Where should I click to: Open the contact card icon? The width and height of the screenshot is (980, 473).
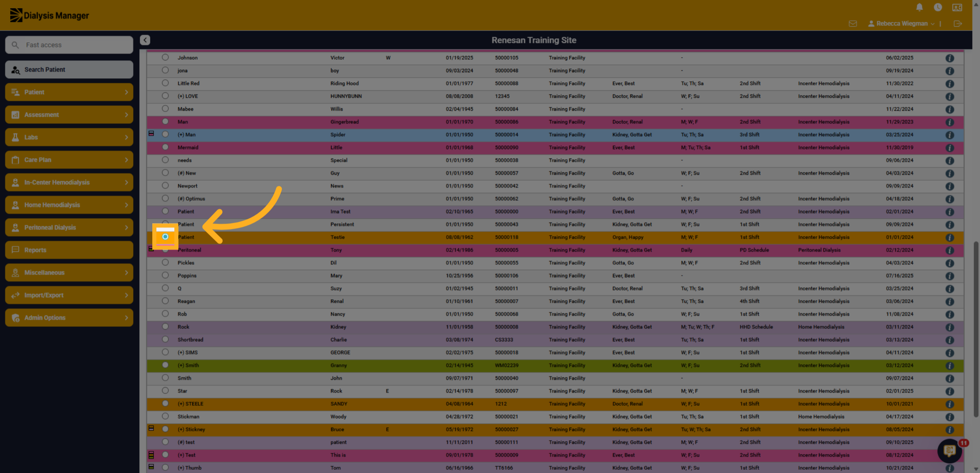(957, 7)
